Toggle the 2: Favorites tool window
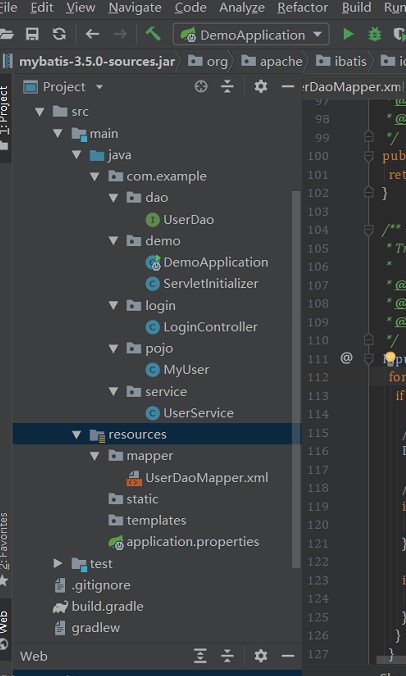The height and width of the screenshot is (676, 406). pos(4,550)
